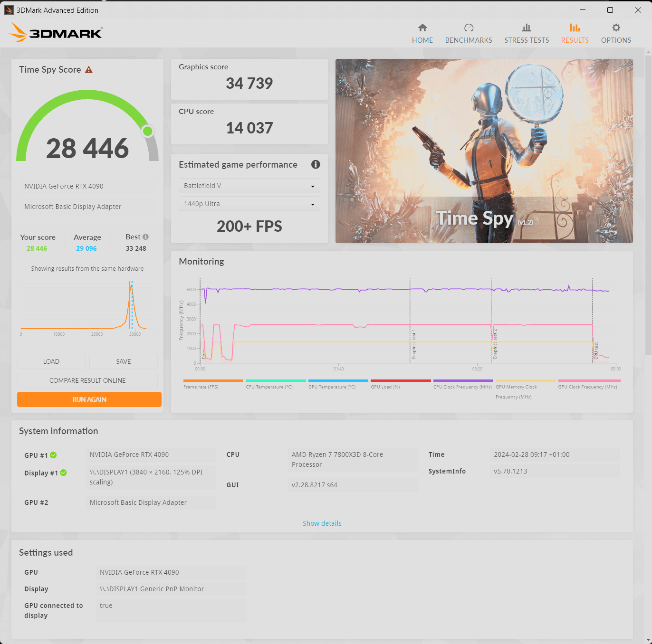Click the score gauge indicator dot

(148, 131)
